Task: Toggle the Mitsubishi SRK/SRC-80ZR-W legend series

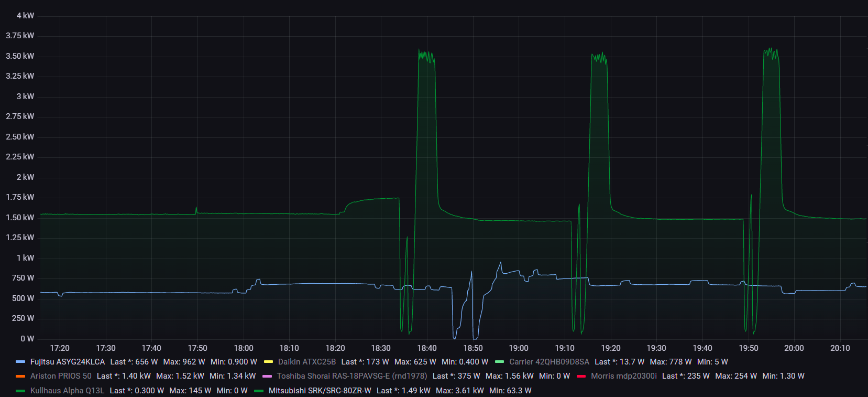Action: click(320, 391)
